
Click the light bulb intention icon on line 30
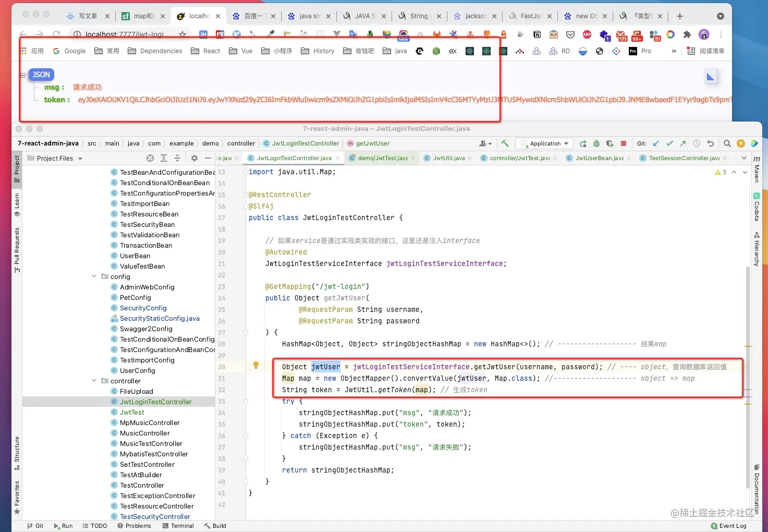point(255,365)
